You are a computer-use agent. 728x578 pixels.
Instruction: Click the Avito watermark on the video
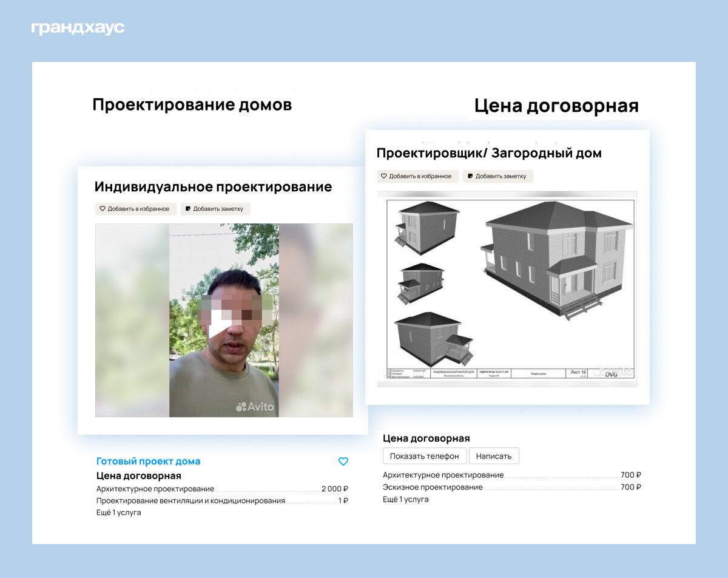[255, 407]
